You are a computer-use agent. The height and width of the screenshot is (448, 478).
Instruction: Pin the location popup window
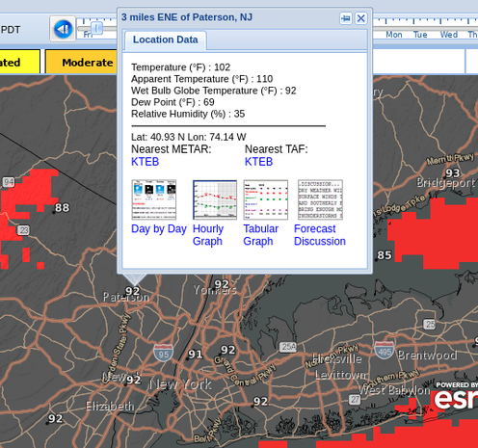(x=346, y=18)
